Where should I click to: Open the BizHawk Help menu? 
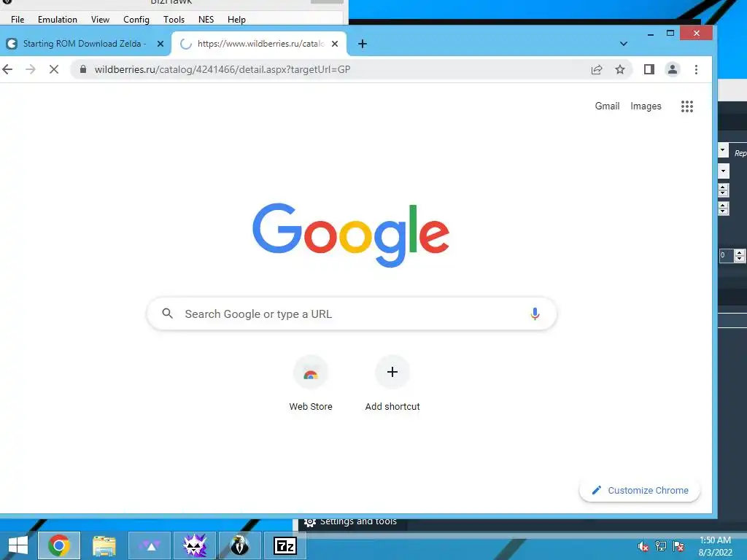click(x=236, y=20)
